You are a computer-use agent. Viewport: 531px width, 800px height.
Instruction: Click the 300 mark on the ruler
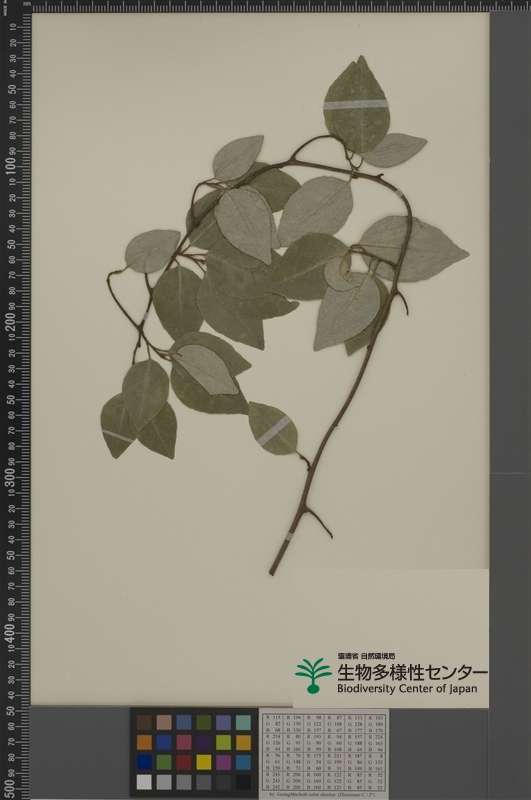tap(11, 478)
